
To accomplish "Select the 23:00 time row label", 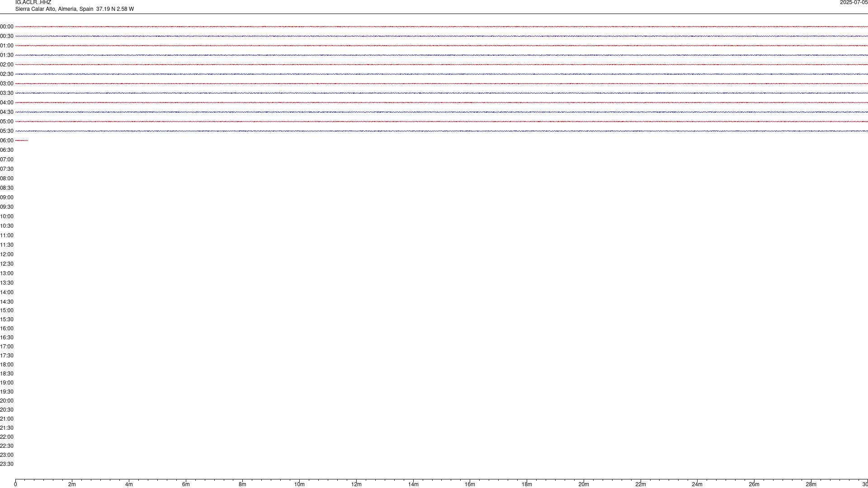I will [x=7, y=455].
